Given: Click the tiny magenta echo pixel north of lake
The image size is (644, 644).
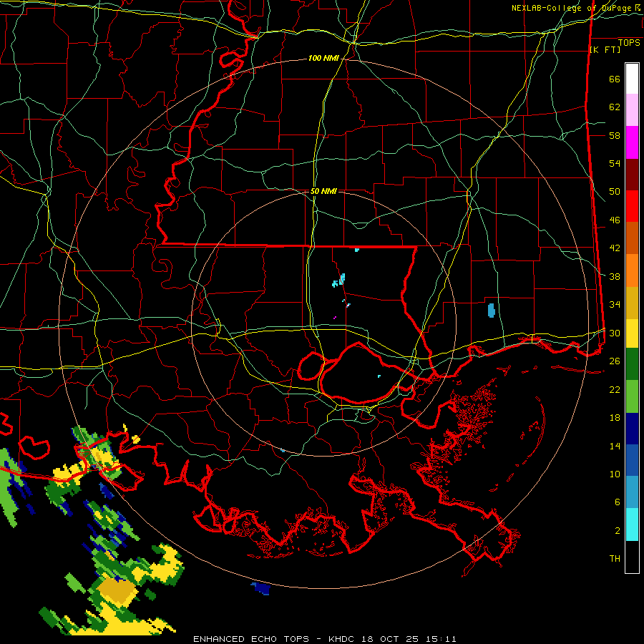Looking at the screenshot, I should pyautogui.click(x=335, y=318).
